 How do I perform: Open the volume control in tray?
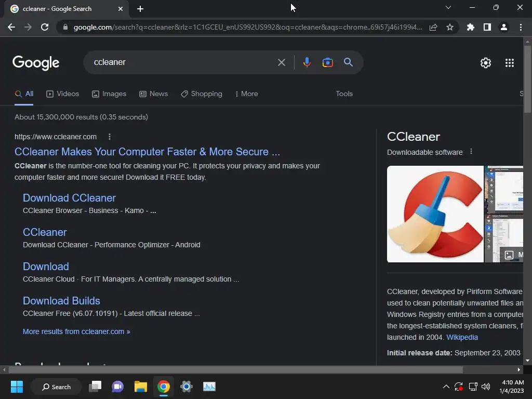click(486, 387)
